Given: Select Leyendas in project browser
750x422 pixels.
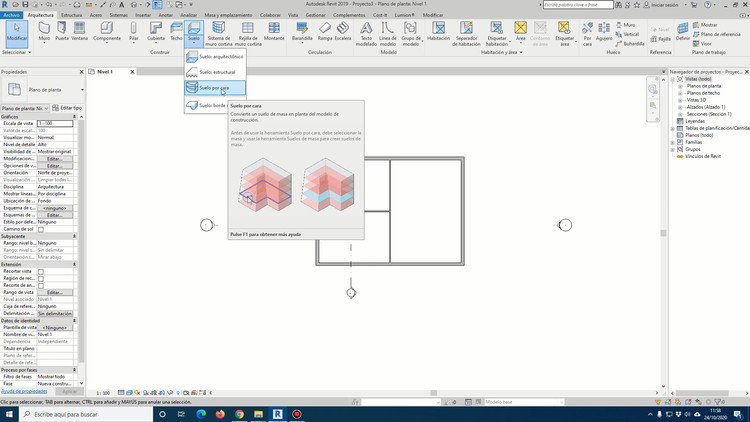Looking at the screenshot, I should [x=695, y=121].
